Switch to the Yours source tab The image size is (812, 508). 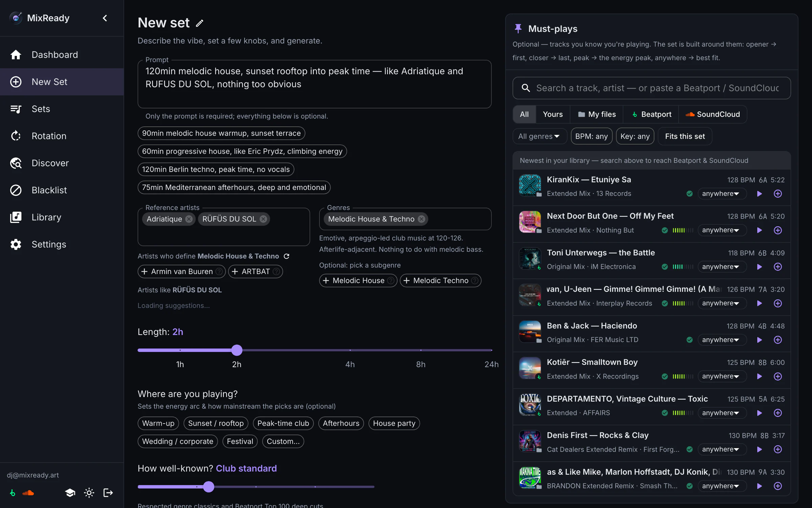[x=553, y=114]
